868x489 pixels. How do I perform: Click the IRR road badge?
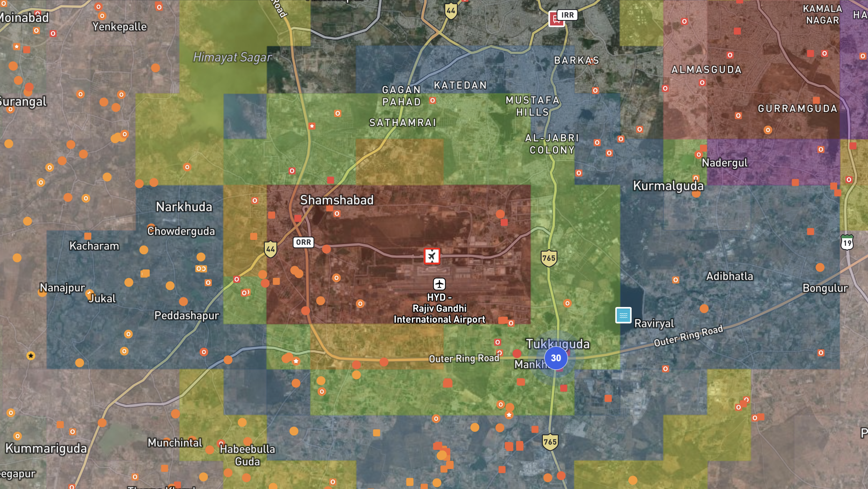click(x=567, y=15)
